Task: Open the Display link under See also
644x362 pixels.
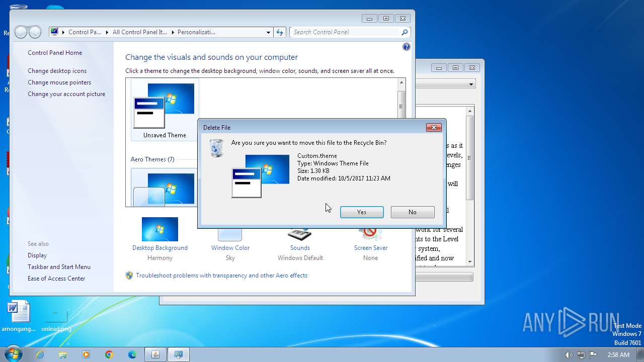Action: click(37, 255)
